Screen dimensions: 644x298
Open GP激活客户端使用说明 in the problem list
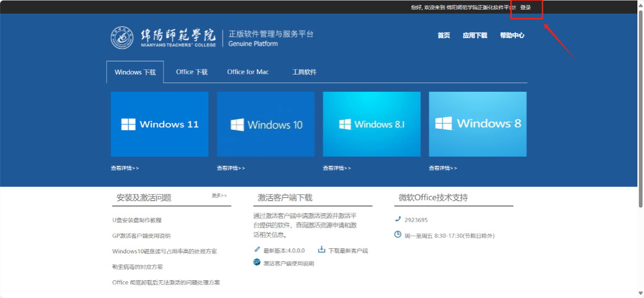tap(141, 236)
